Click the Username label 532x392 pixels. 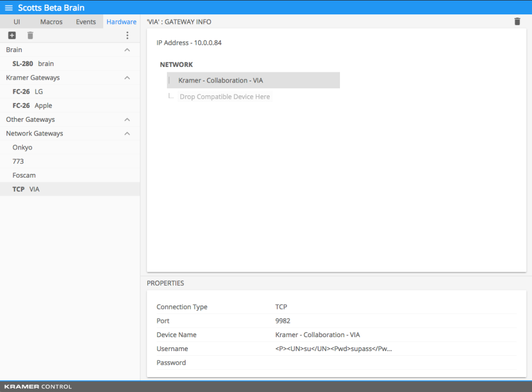tap(172, 348)
